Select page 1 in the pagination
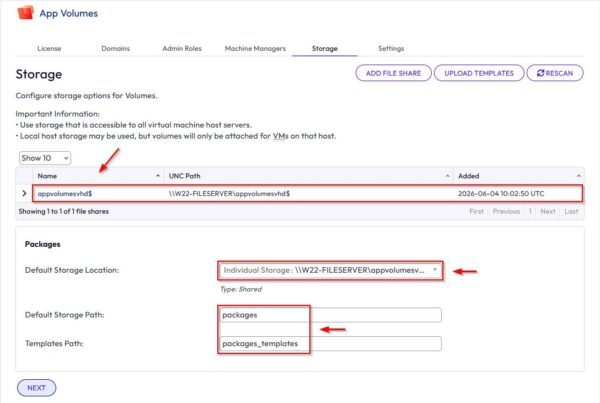Viewport: 600px width, 403px height. coord(530,211)
